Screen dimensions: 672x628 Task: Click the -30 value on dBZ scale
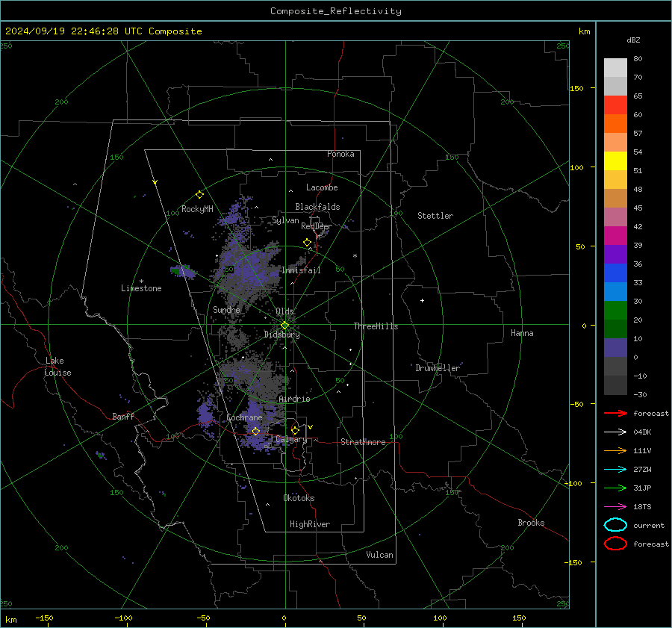point(640,394)
